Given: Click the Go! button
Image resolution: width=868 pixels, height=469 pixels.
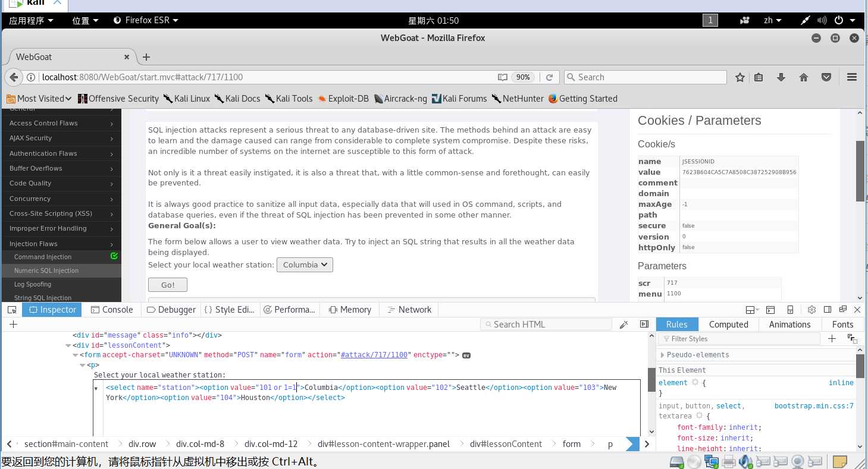Looking at the screenshot, I should (168, 285).
